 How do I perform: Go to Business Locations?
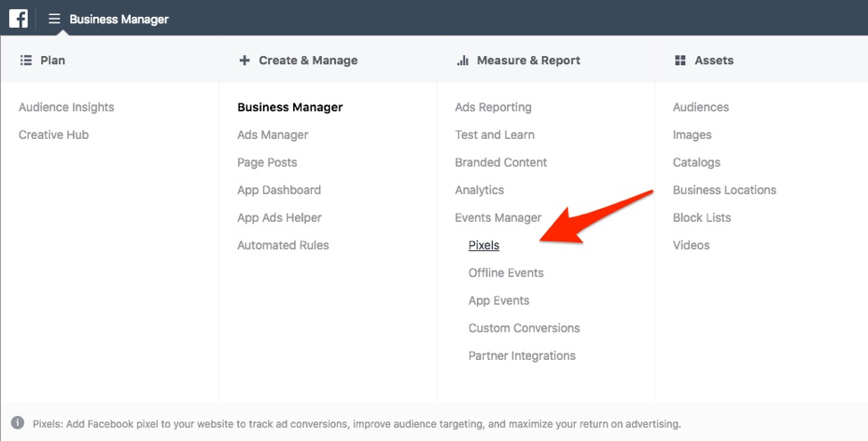coord(725,191)
